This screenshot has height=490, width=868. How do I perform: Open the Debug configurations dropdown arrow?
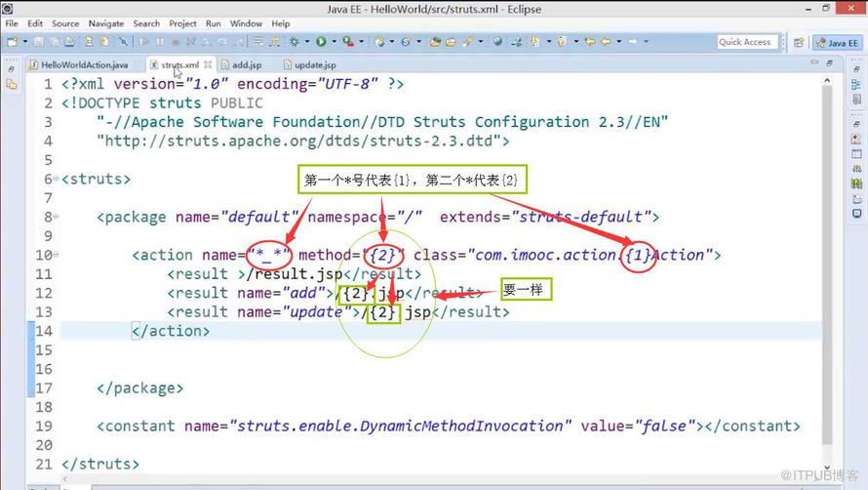tap(307, 42)
